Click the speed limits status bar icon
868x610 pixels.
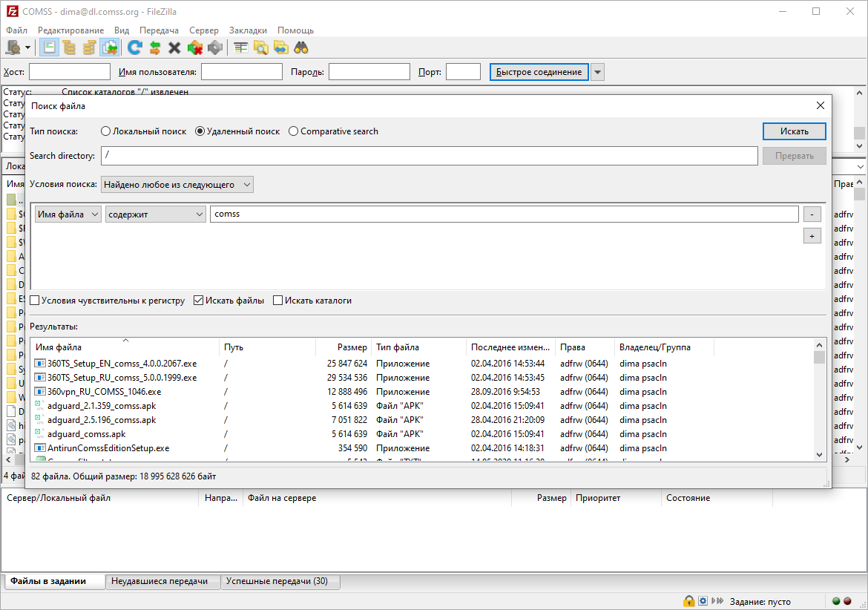point(703,601)
